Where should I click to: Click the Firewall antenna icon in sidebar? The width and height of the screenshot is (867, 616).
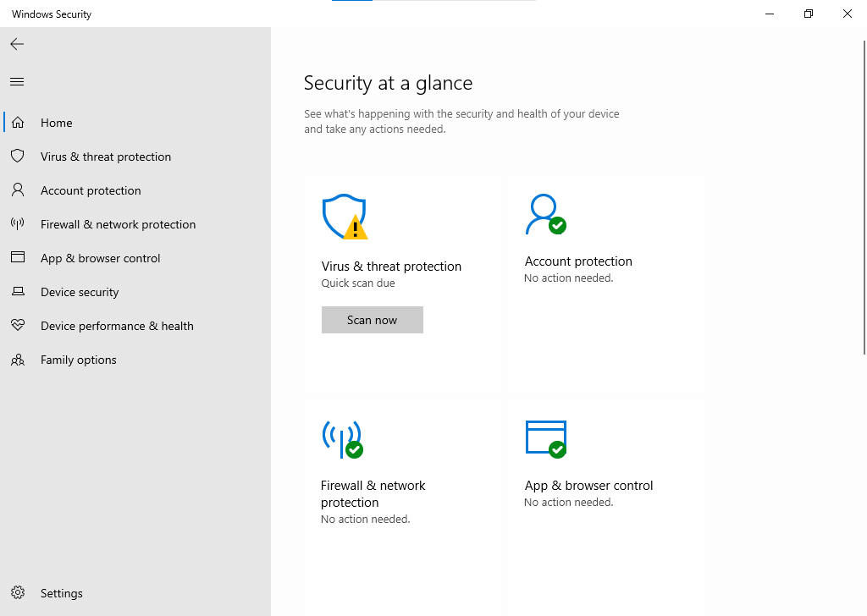(x=18, y=224)
